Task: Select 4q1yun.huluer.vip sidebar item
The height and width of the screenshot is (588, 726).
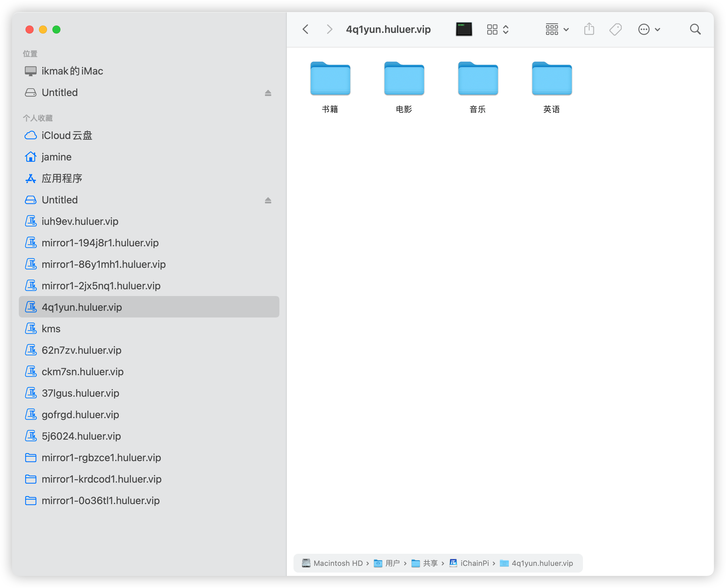Action: [x=149, y=307]
